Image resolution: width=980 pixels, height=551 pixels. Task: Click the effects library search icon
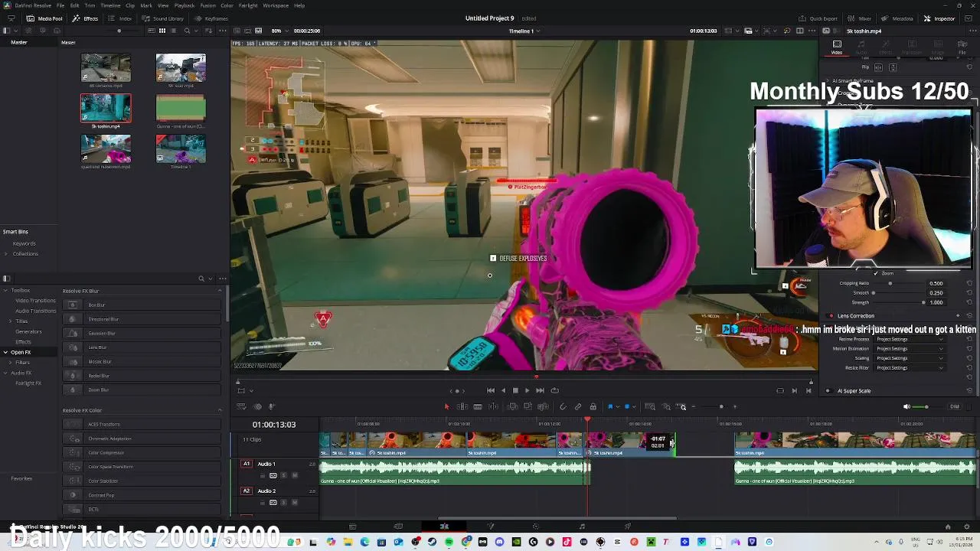[201, 279]
